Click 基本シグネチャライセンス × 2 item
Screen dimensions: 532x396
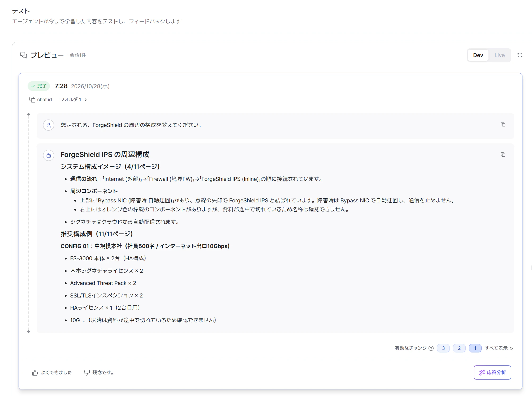point(106,271)
